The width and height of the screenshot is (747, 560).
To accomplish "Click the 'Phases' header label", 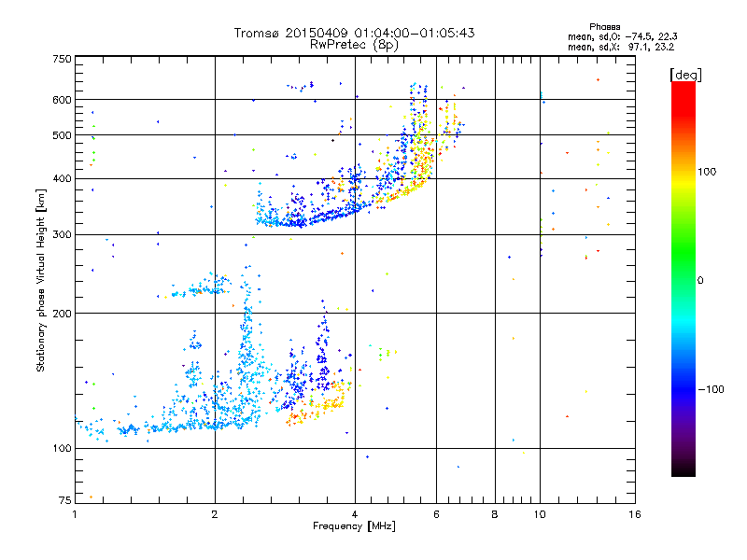I will tap(604, 27).
